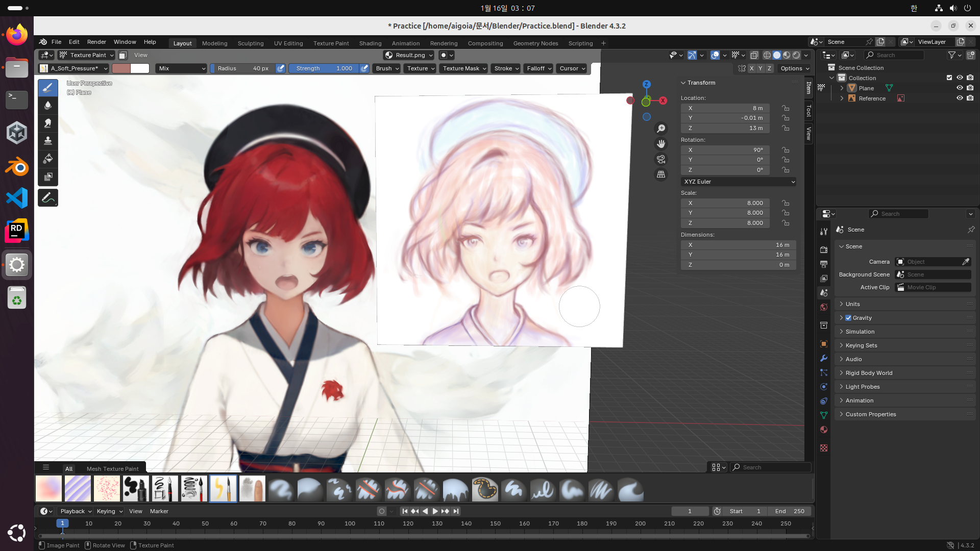Toggle Radius pen pressure button
Screen dimensions: 980x551
280,68
